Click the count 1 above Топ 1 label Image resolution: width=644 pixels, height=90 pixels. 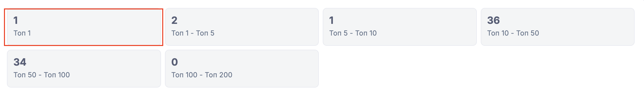[16, 20]
